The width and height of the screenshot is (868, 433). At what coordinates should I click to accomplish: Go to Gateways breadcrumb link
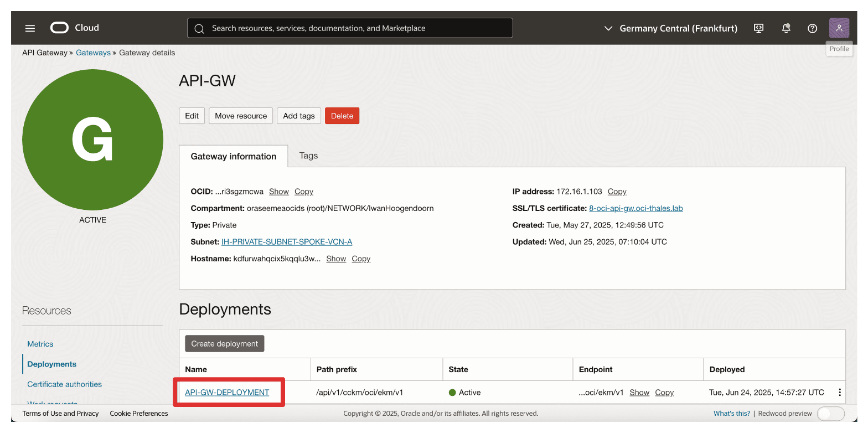tap(93, 53)
